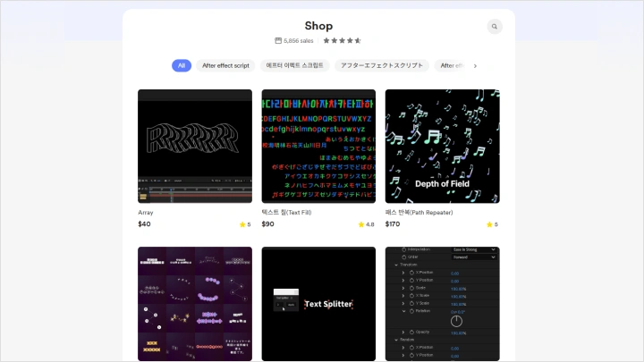Open the Transform properties panel thumbnail
644x362 pixels.
(x=443, y=304)
